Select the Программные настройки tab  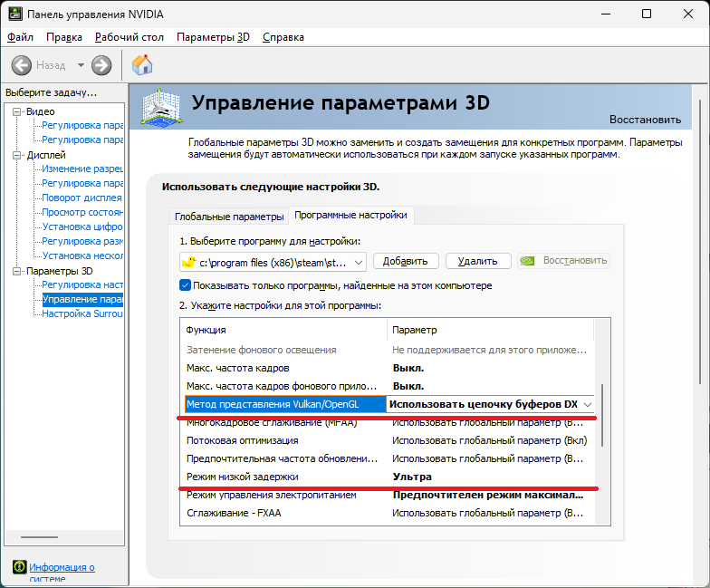tap(350, 215)
